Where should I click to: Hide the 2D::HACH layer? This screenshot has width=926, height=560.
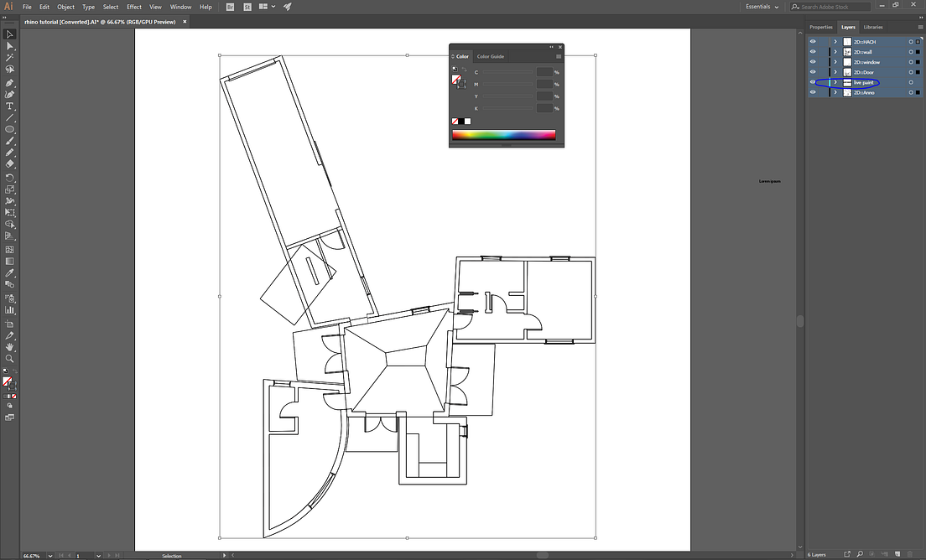813,42
